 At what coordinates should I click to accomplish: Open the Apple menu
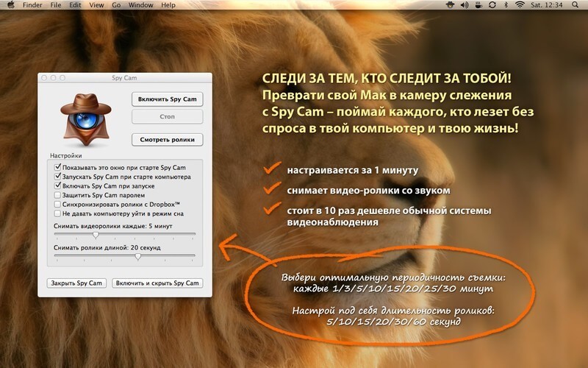(x=10, y=5)
